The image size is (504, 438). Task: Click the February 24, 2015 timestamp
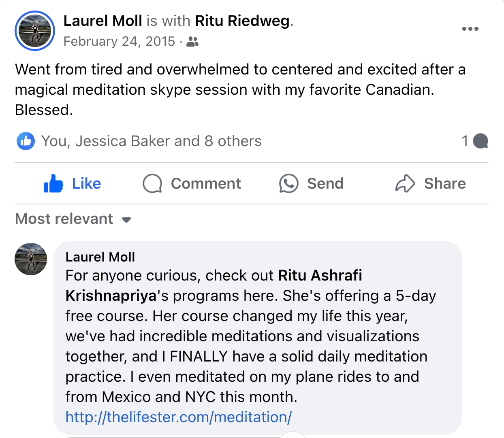(119, 41)
